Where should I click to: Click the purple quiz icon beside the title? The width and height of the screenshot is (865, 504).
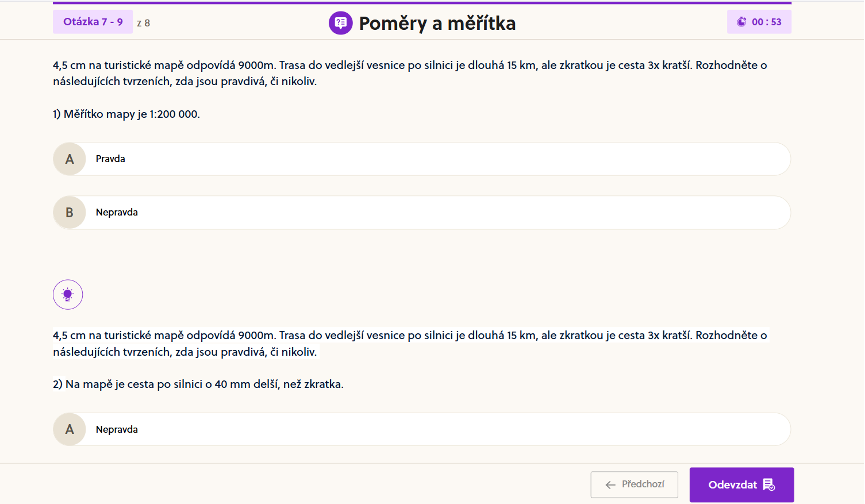point(340,23)
